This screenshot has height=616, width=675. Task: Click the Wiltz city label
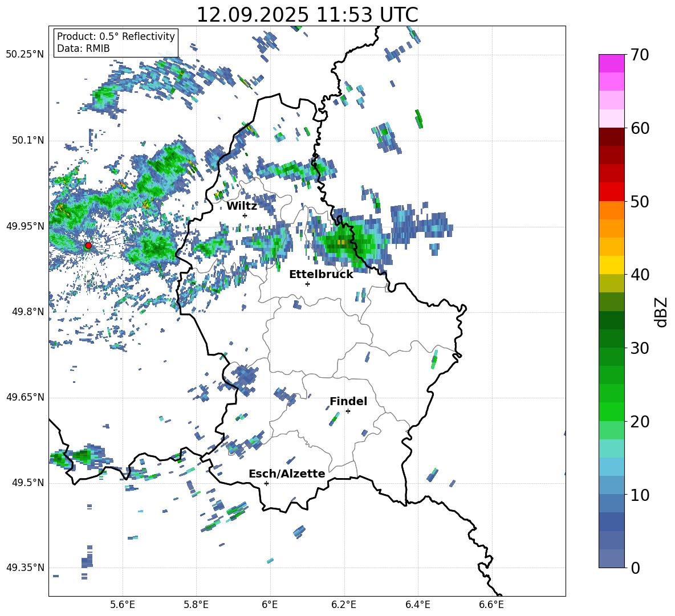[242, 206]
